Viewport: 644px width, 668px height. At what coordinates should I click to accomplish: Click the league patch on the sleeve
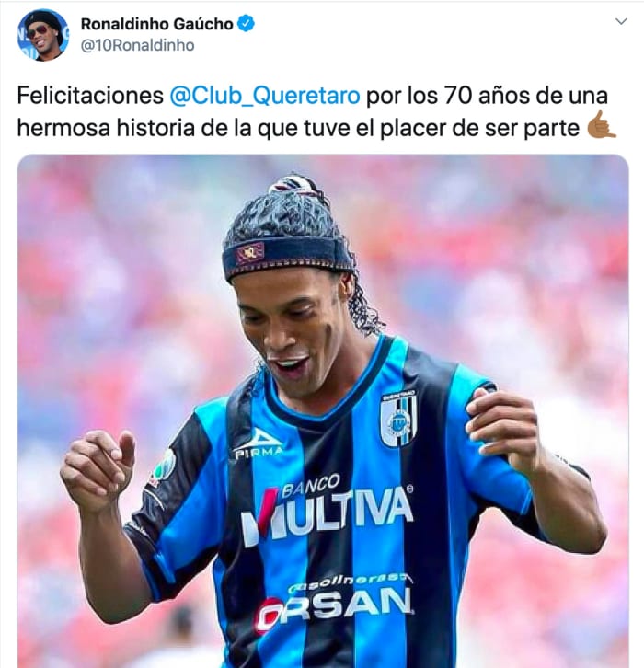163,466
